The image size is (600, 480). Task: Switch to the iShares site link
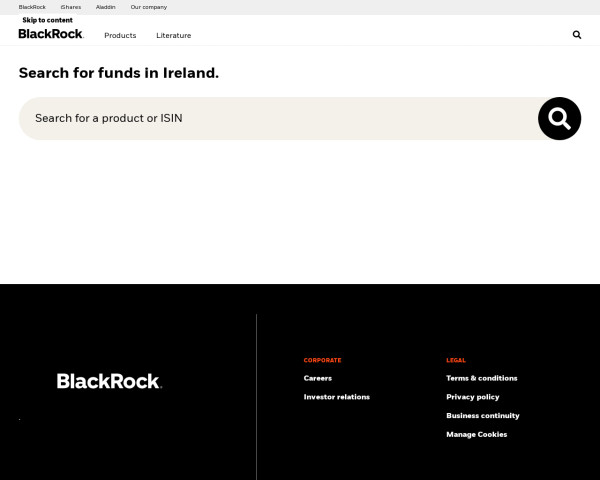tap(70, 7)
